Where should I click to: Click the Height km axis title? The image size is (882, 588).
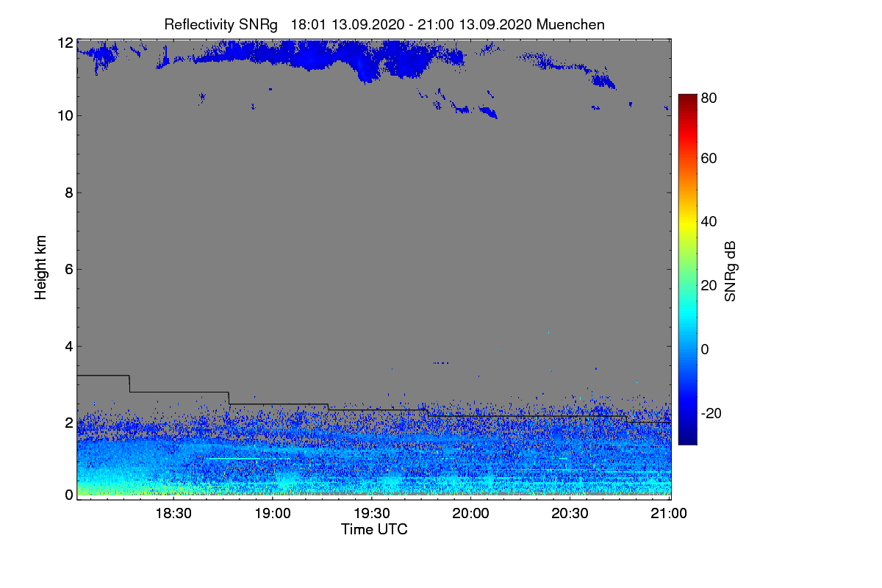pyautogui.click(x=41, y=268)
